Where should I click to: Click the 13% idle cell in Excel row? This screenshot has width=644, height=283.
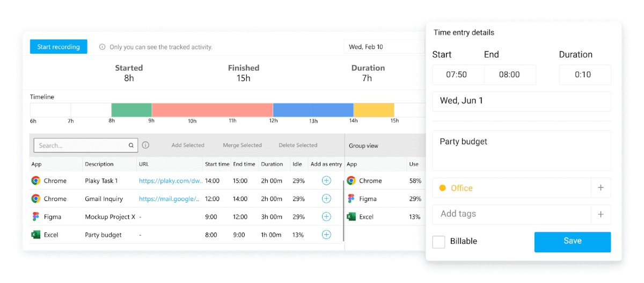coord(298,235)
